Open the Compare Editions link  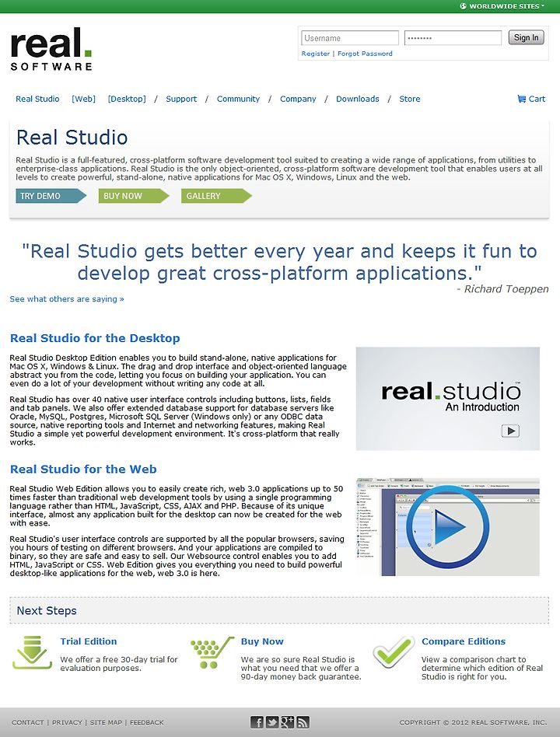(x=463, y=641)
